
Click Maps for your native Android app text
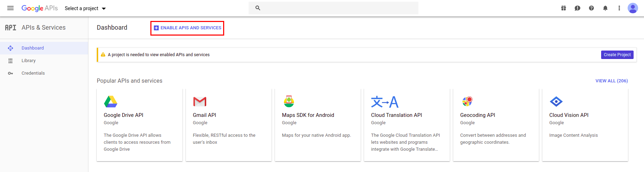click(x=316, y=135)
